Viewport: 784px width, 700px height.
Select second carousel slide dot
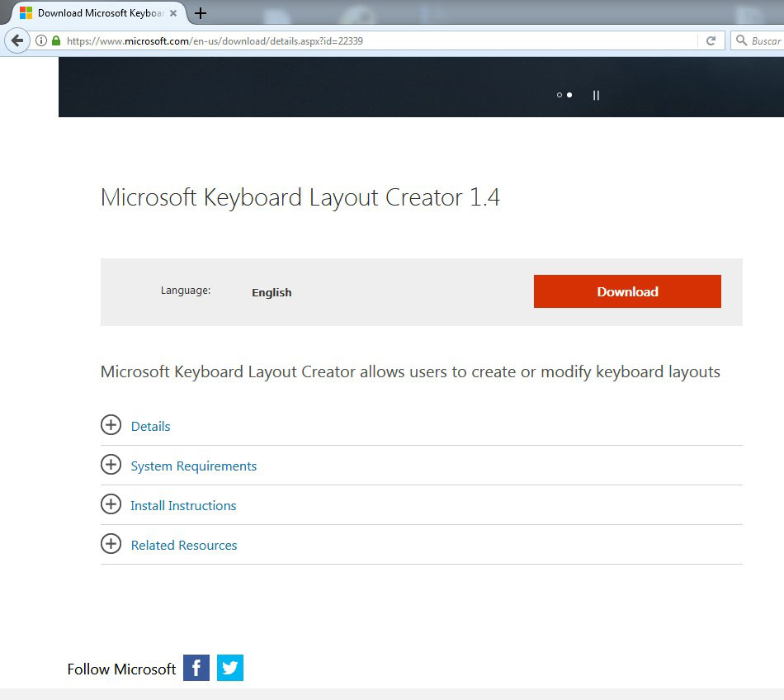click(569, 95)
